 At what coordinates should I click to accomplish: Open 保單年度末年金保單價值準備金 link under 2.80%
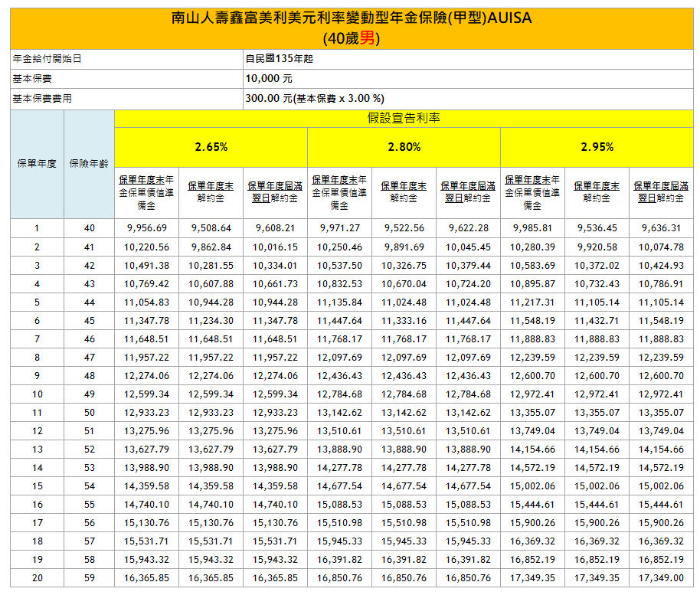tap(339, 193)
